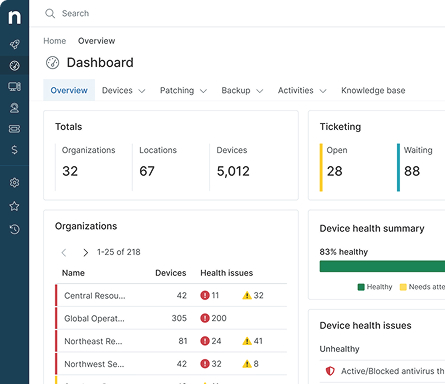The height and width of the screenshot is (384, 445).
Task: Expand the Devices tab dropdown chevron
Action: point(142,91)
